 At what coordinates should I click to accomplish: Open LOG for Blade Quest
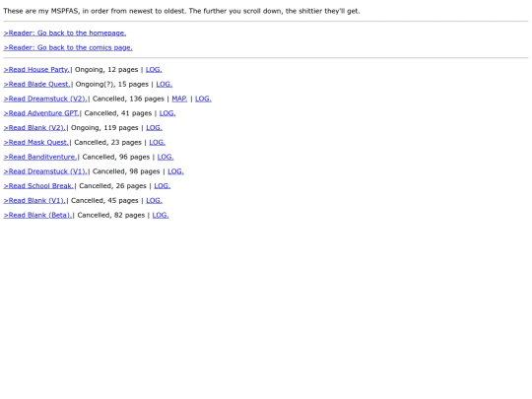pyautogui.click(x=165, y=84)
